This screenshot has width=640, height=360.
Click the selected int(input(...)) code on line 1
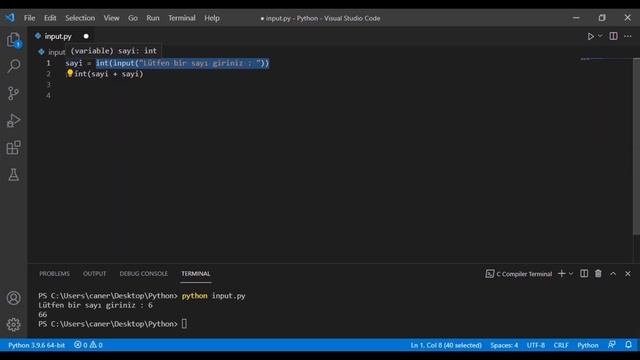pos(182,63)
